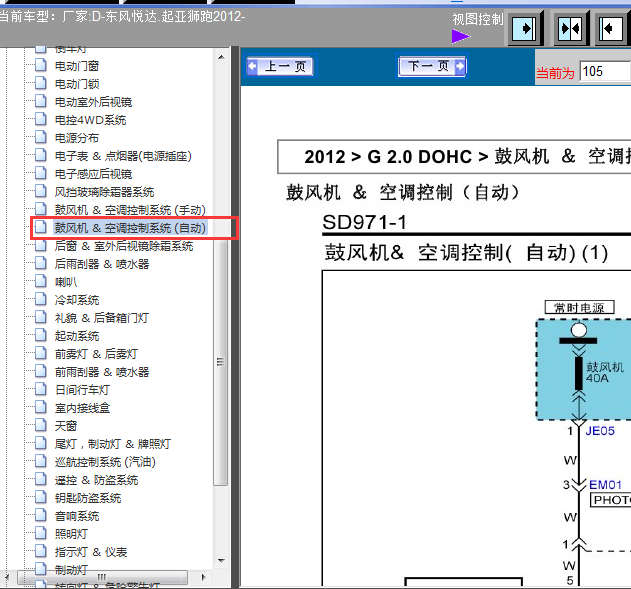Click the 常时电源 label box
The height and width of the screenshot is (589, 631).
click(579, 307)
